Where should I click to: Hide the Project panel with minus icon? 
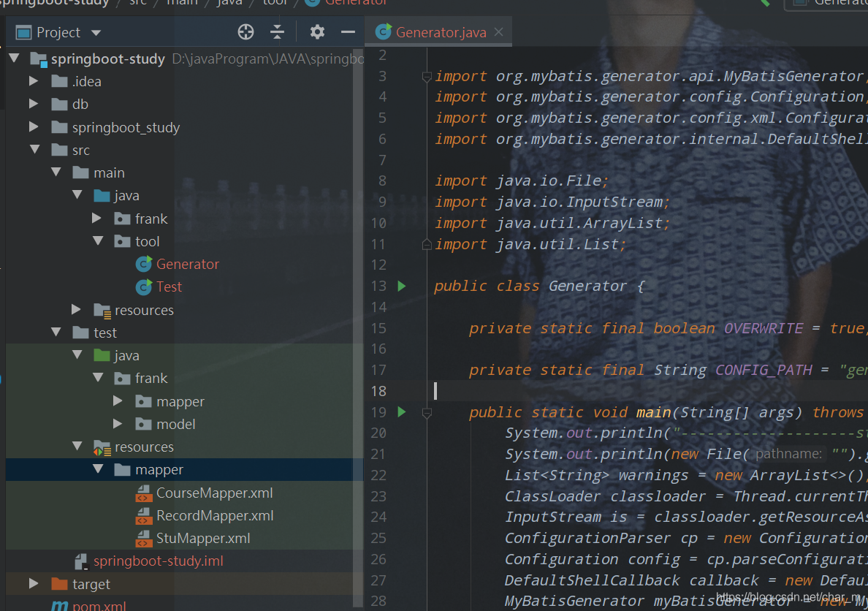click(349, 32)
